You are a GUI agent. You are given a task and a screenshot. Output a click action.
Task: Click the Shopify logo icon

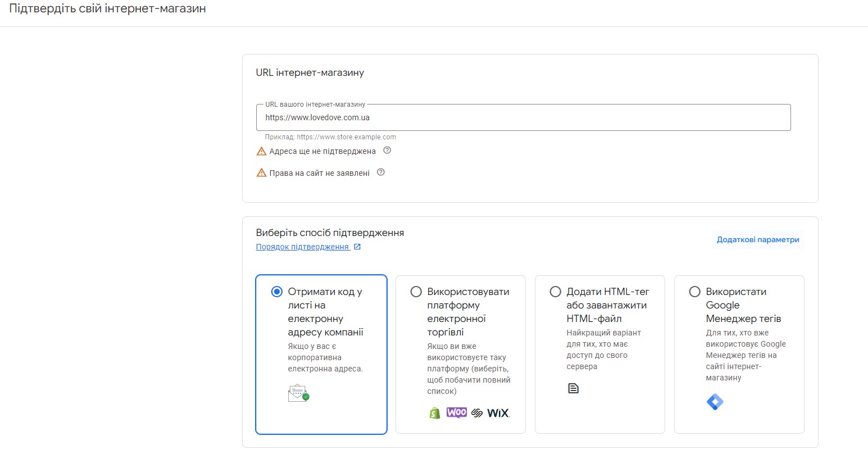434,413
